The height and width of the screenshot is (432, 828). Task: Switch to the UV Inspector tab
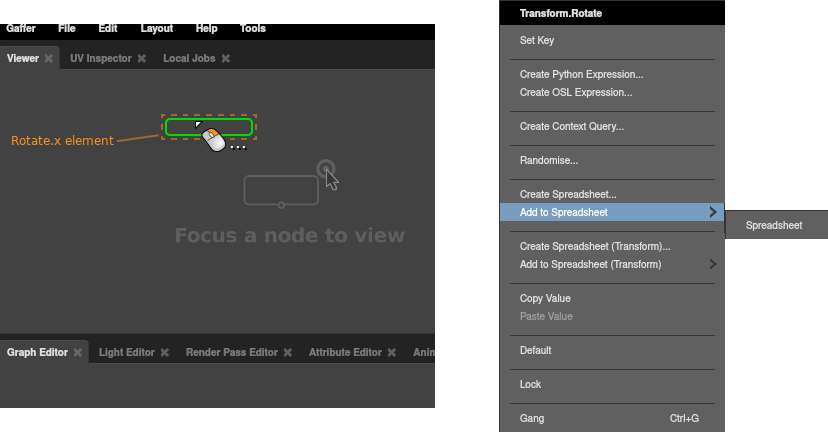point(100,59)
